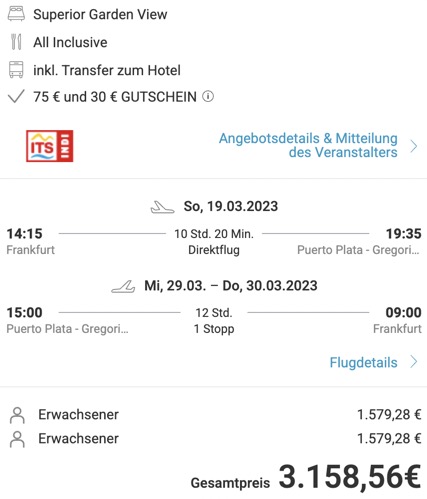The width and height of the screenshot is (427, 499).
Task: Expand the chevron beside Flugdetails
Action: [x=414, y=362]
